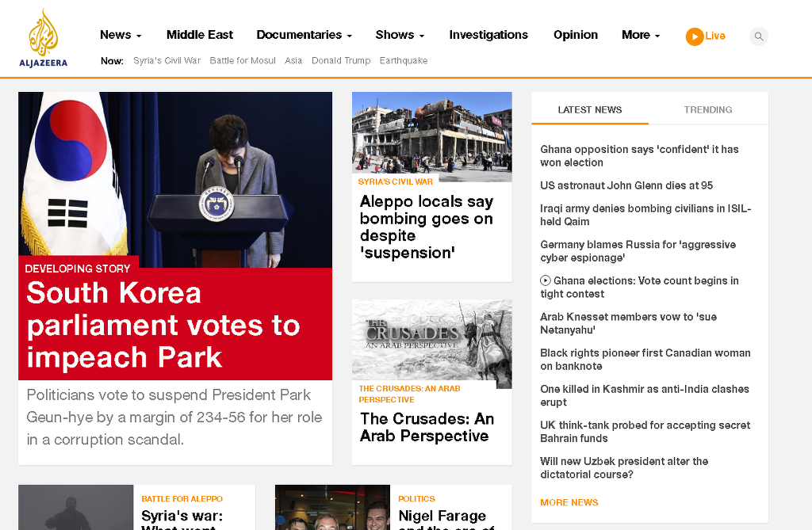Click the Aleppo bombed building thumbnail
The image size is (812, 530).
tap(432, 136)
